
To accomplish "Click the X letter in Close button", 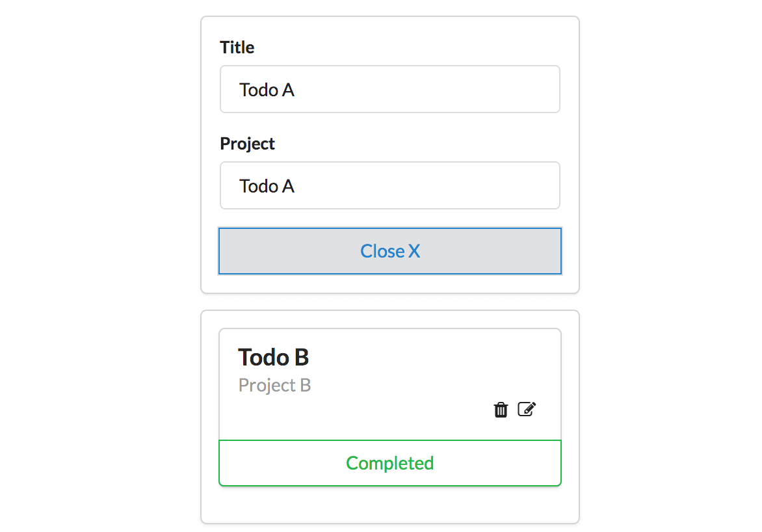I will (x=414, y=252).
